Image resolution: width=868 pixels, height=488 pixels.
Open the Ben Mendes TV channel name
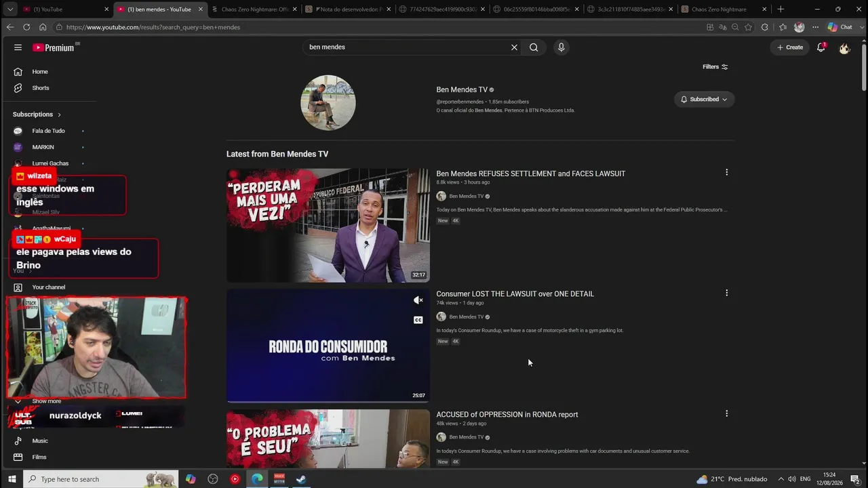click(462, 89)
